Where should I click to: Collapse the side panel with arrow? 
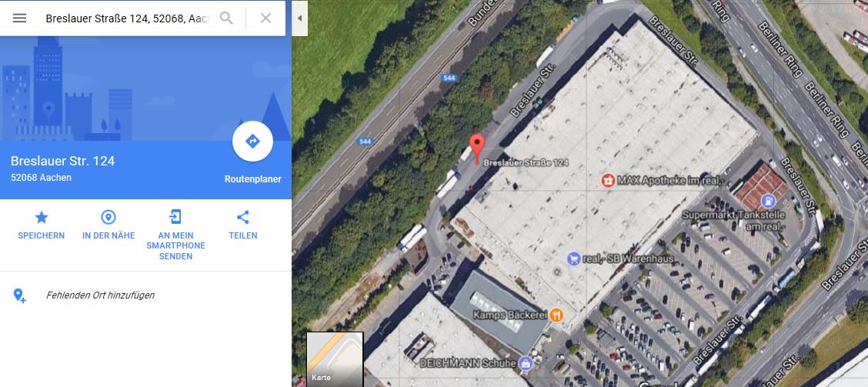(299, 18)
